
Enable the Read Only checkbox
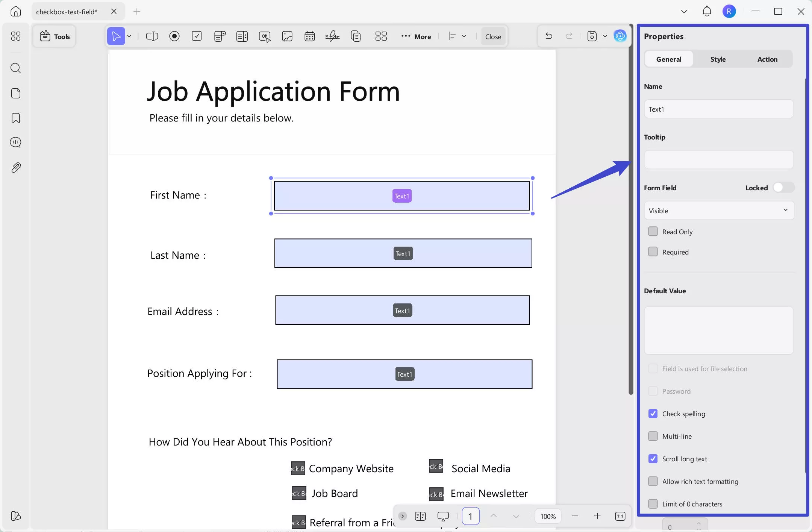pyautogui.click(x=653, y=231)
